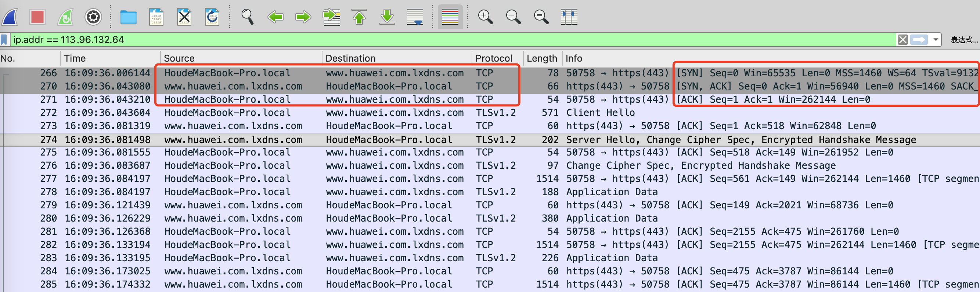Select packet 271 ACK row
Image resolution: width=980 pixels, height=292 pixels.
click(490, 99)
